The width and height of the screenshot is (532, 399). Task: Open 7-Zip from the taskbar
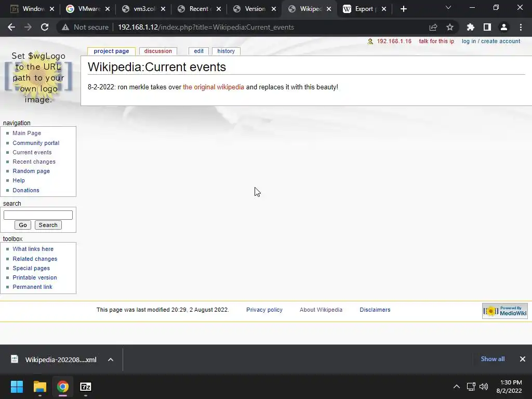86,387
